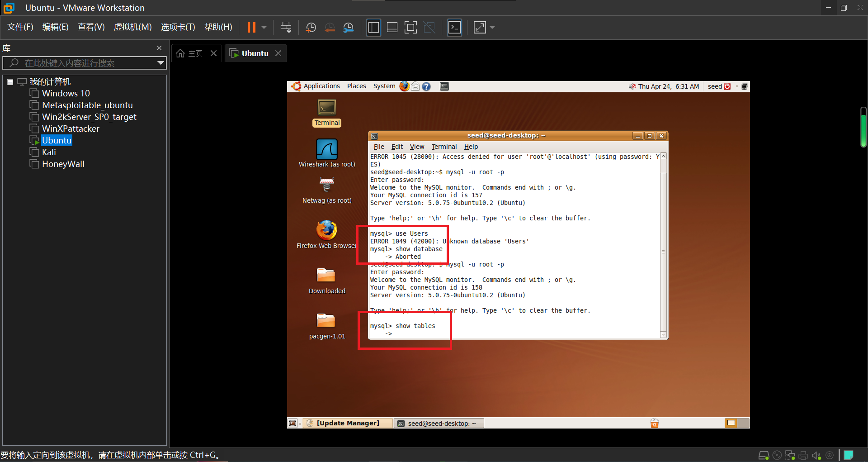Open the 文件(F) menu
868x462 pixels.
(x=20, y=27)
